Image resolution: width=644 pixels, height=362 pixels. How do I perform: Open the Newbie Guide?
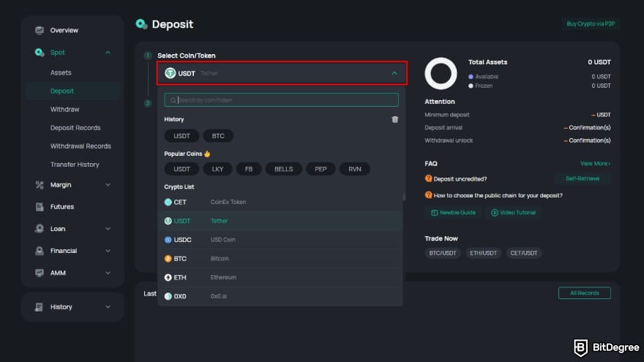(x=453, y=213)
